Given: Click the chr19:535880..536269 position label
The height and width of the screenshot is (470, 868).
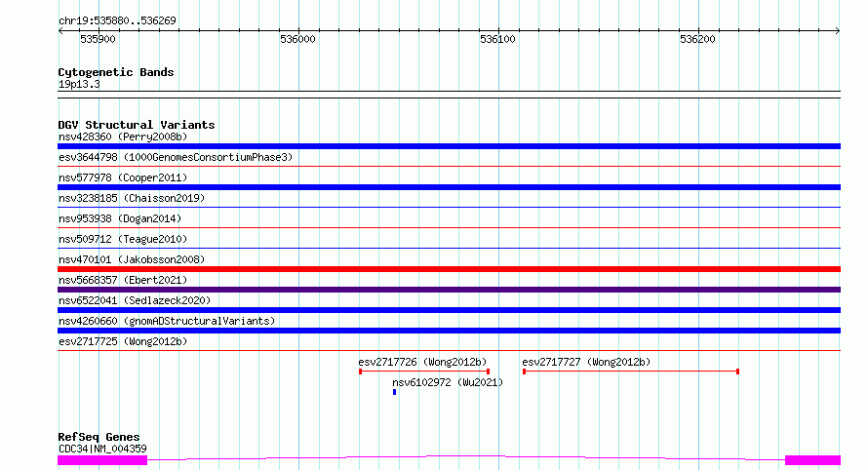Looking at the screenshot, I should (117, 20).
